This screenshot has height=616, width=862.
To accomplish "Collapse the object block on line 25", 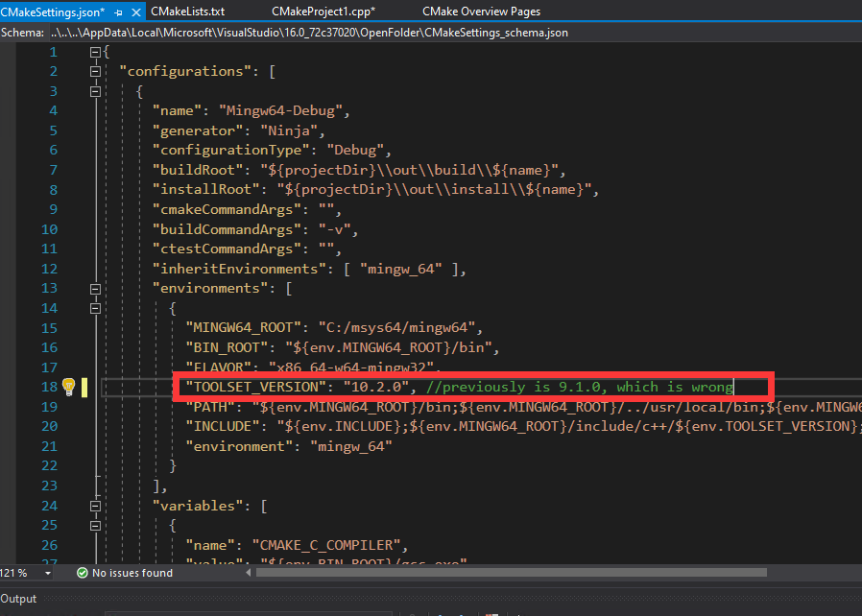I will pos(95,526).
